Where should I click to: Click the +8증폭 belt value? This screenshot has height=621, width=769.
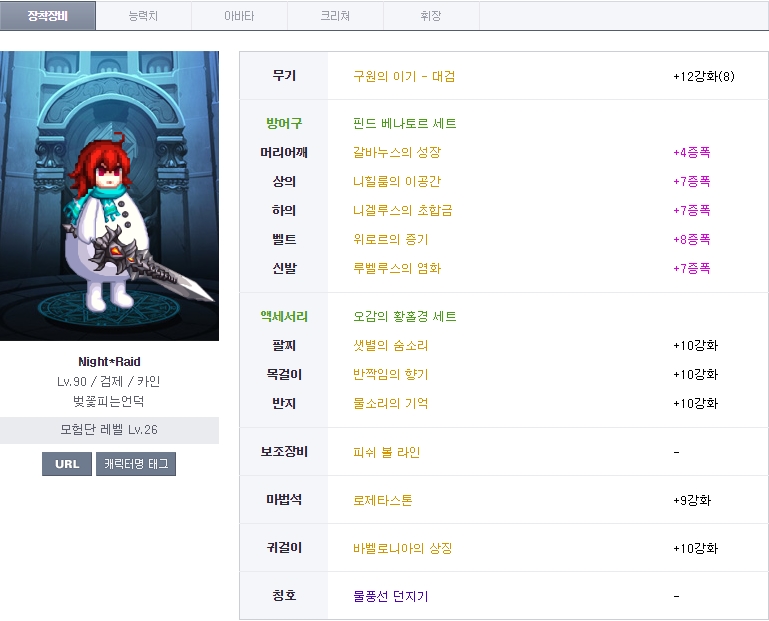coord(692,239)
